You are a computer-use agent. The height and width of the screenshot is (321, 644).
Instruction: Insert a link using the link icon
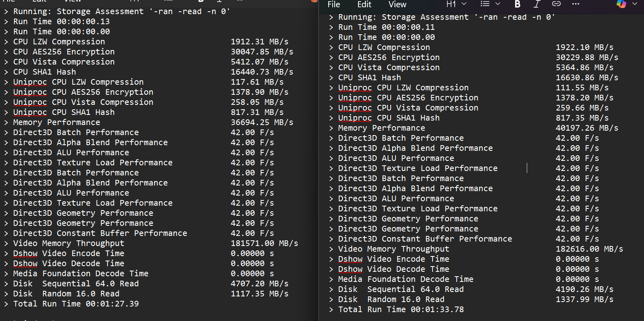[x=556, y=4]
